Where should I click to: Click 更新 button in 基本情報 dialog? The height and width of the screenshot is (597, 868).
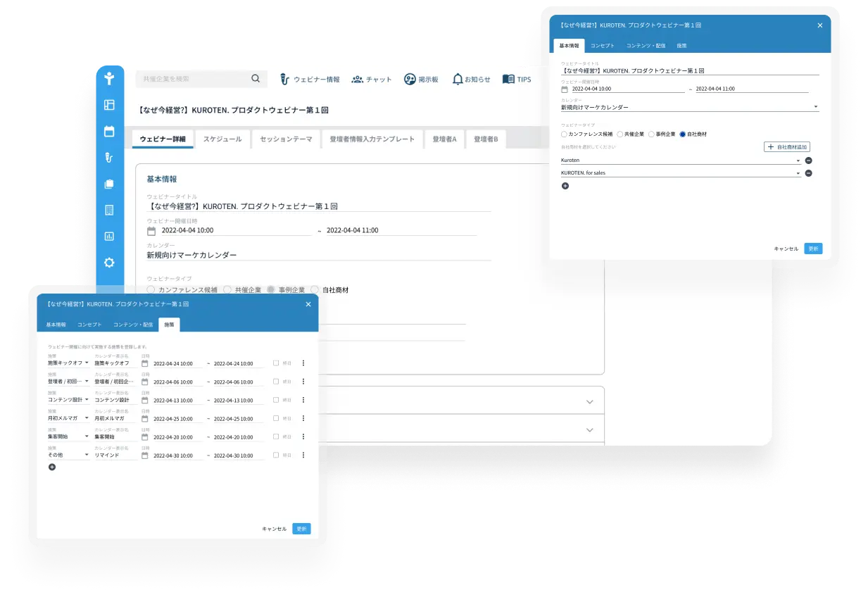(813, 249)
